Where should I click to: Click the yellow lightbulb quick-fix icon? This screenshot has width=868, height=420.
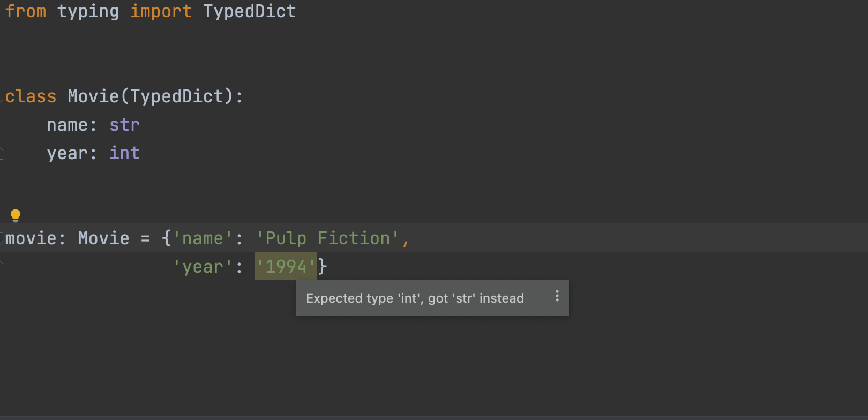tap(16, 215)
